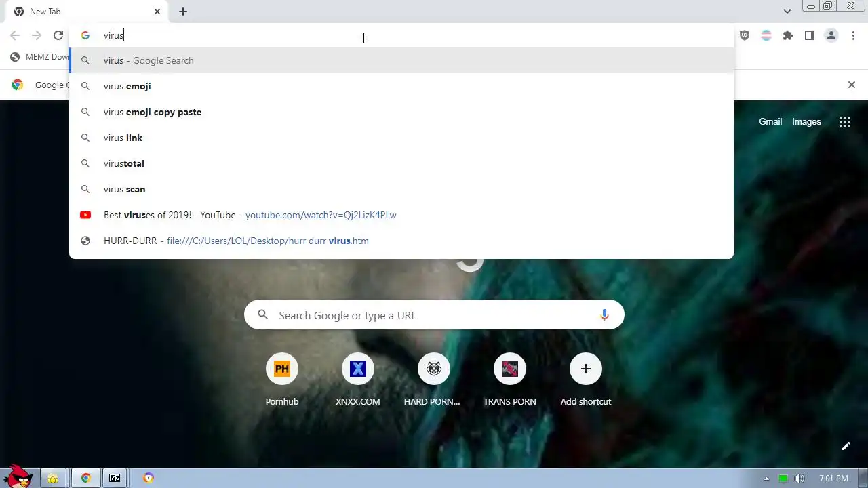Dismiss the Google Chrome infobar
The height and width of the screenshot is (488, 868).
coord(852,85)
